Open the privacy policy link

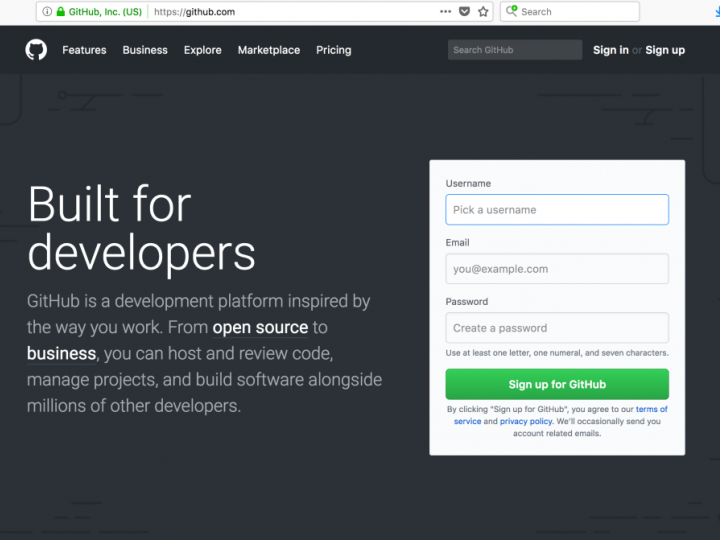click(526, 421)
